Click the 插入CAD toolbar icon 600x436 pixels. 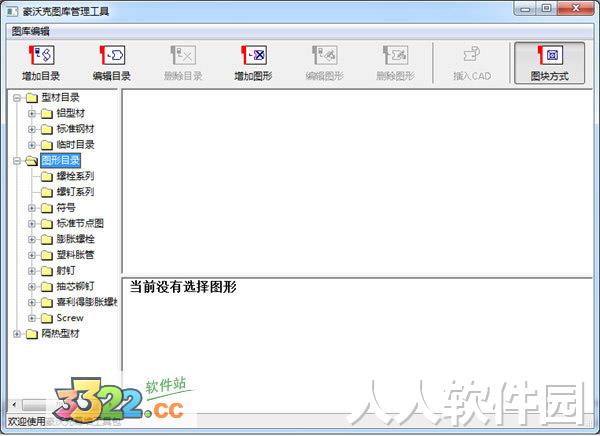tap(472, 63)
